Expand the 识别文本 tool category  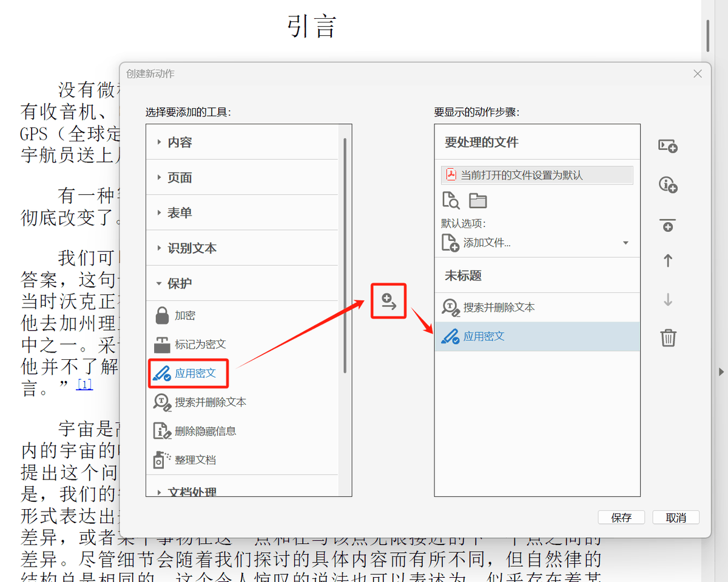coord(241,248)
